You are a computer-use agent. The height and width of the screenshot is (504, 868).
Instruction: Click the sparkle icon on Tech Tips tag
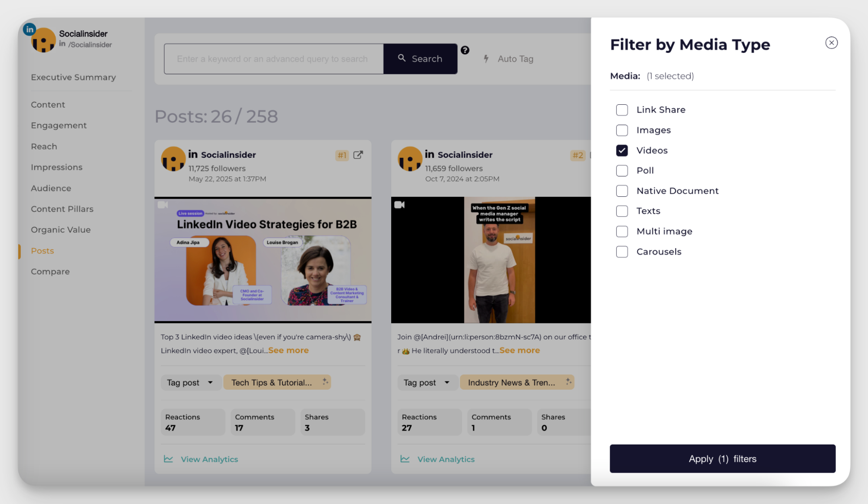pos(325,381)
